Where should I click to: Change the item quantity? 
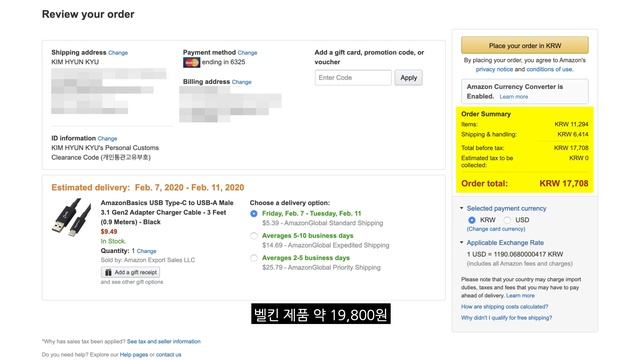[x=147, y=251]
